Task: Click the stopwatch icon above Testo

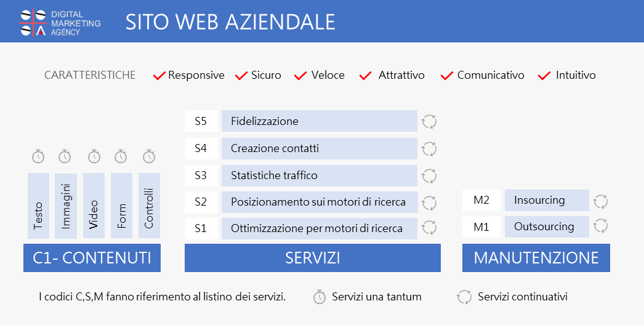Action: click(38, 156)
